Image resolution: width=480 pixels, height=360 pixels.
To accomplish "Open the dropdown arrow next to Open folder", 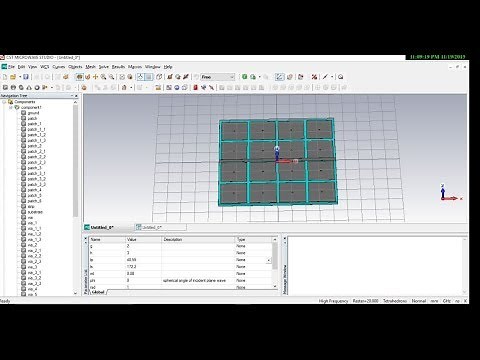I will [19, 77].
